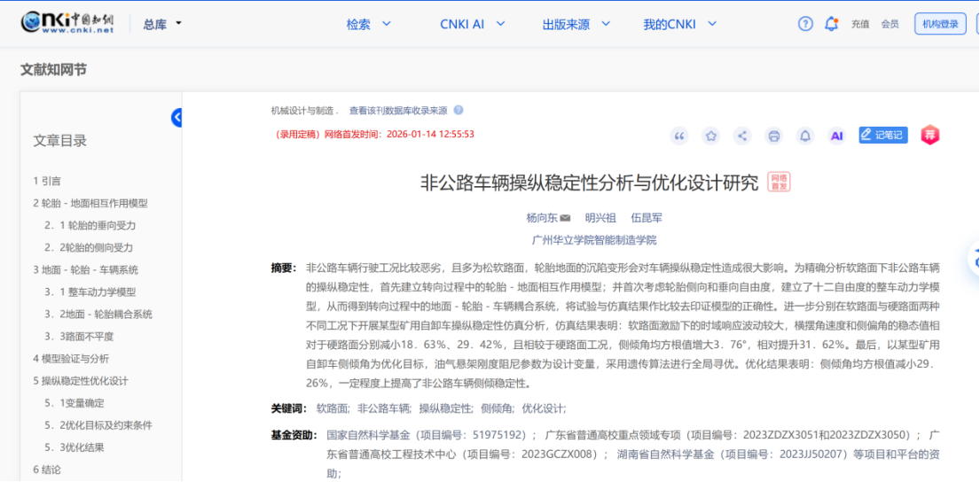The image size is (980, 482).
Task: Open the 检索 dropdown menu
Action: coord(367,24)
